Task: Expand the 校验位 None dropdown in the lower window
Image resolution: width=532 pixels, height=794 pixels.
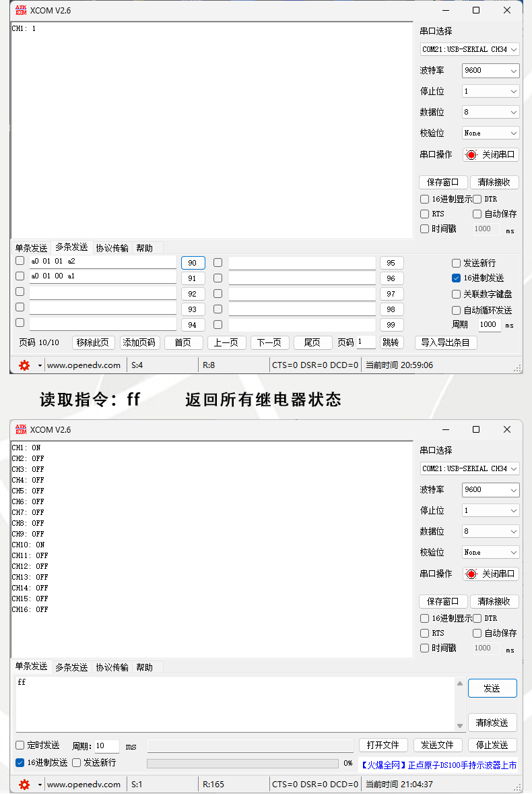Action: pos(490,552)
